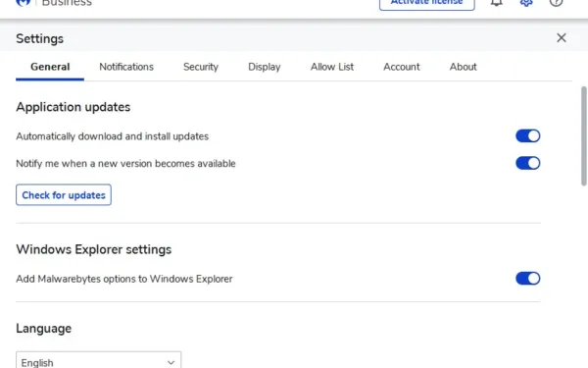This screenshot has height=368, width=588.
Task: Click the settings vertical scrollbar
Action: point(584,136)
